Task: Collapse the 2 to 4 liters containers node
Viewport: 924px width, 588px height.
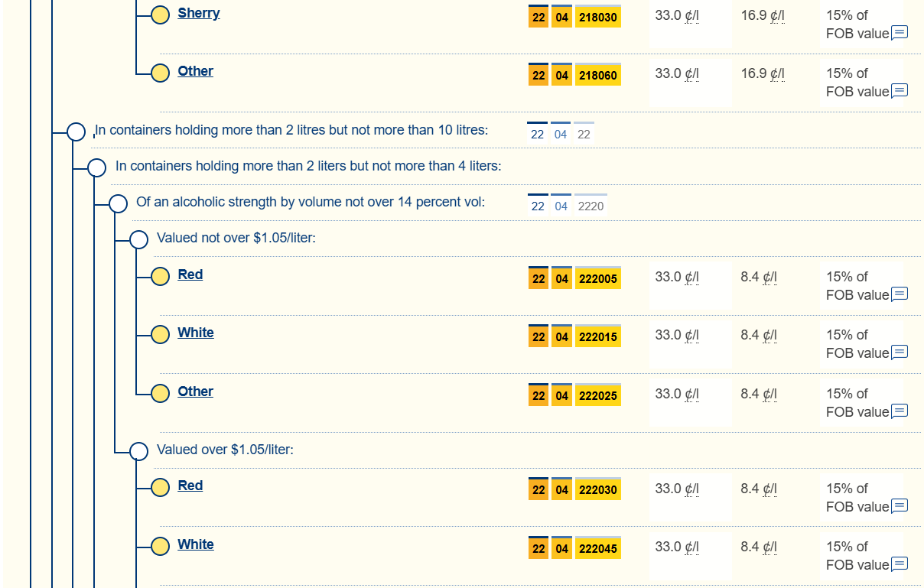Action: click(x=96, y=167)
